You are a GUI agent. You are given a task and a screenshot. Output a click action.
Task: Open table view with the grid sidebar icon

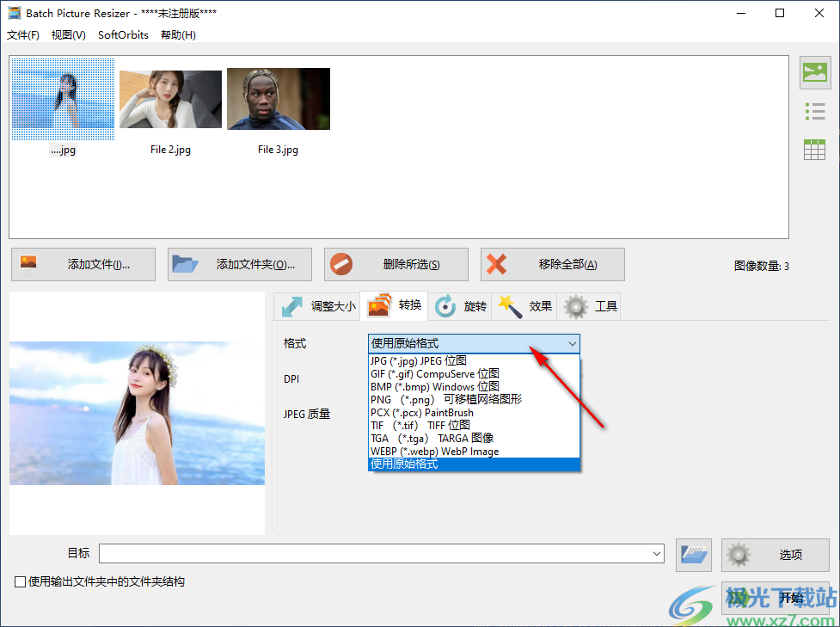[814, 149]
